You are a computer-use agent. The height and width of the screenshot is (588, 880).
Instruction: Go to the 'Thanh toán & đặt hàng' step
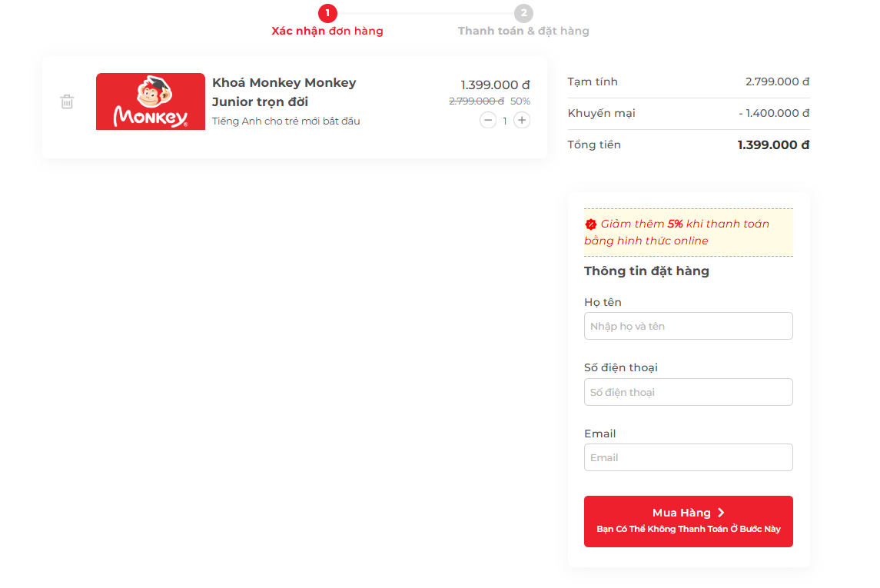tap(523, 32)
